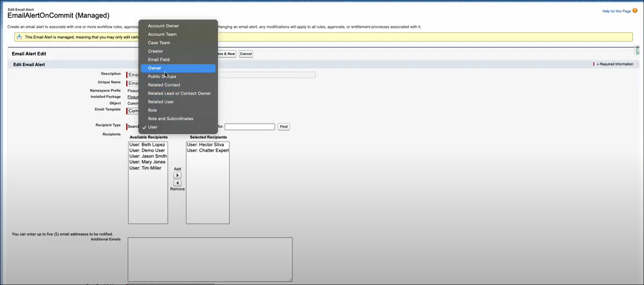Screen dimensions: 644x285
Task: Select User: Mary Jones in Available Recipients
Action: point(147,162)
